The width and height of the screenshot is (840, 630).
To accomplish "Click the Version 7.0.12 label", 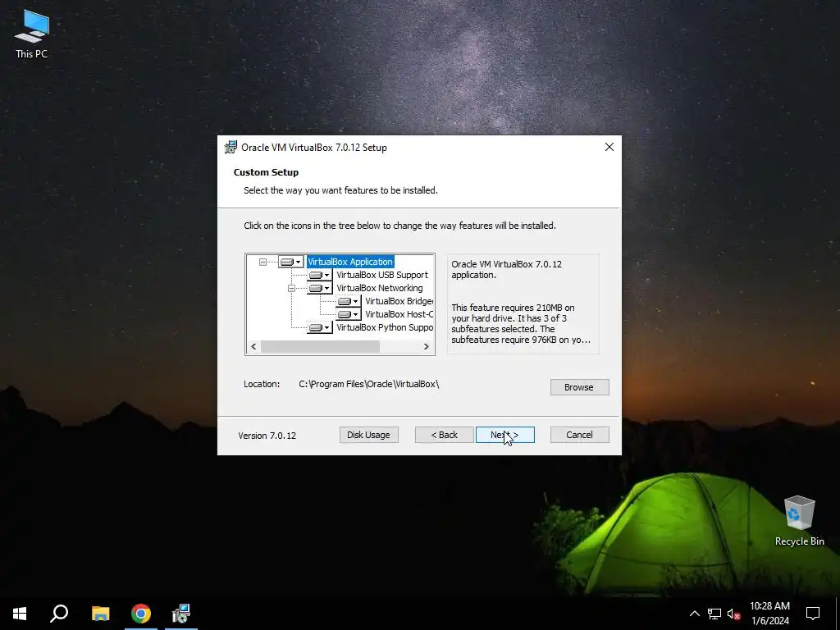I will [267, 436].
